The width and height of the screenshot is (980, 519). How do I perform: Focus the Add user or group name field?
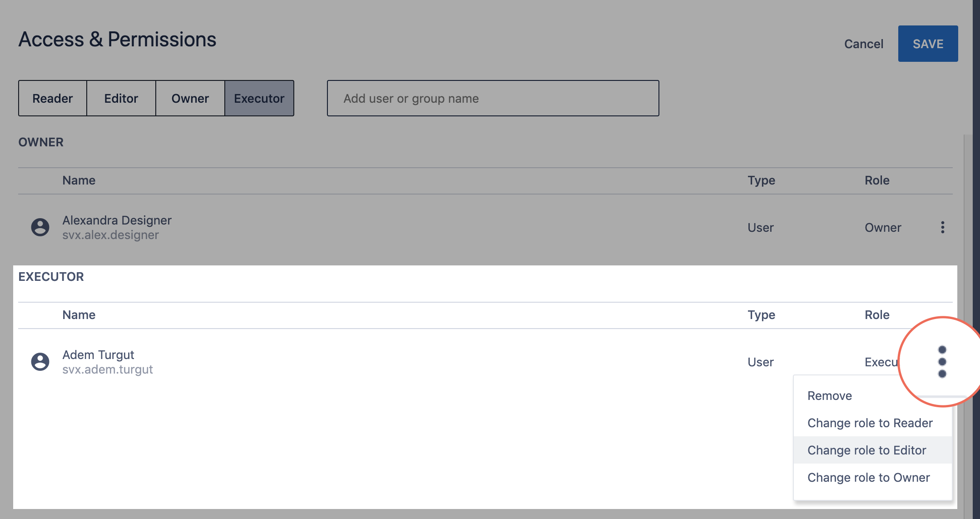(493, 98)
